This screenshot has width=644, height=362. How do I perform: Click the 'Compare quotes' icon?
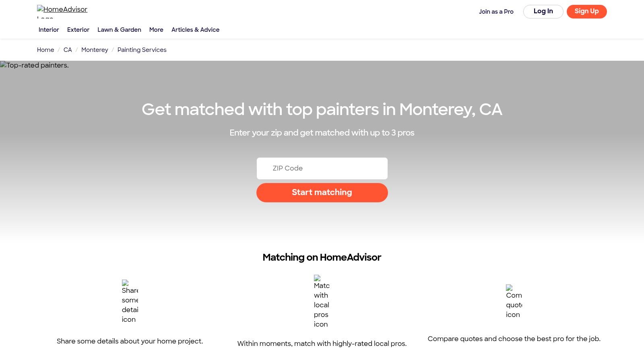pyautogui.click(x=514, y=301)
